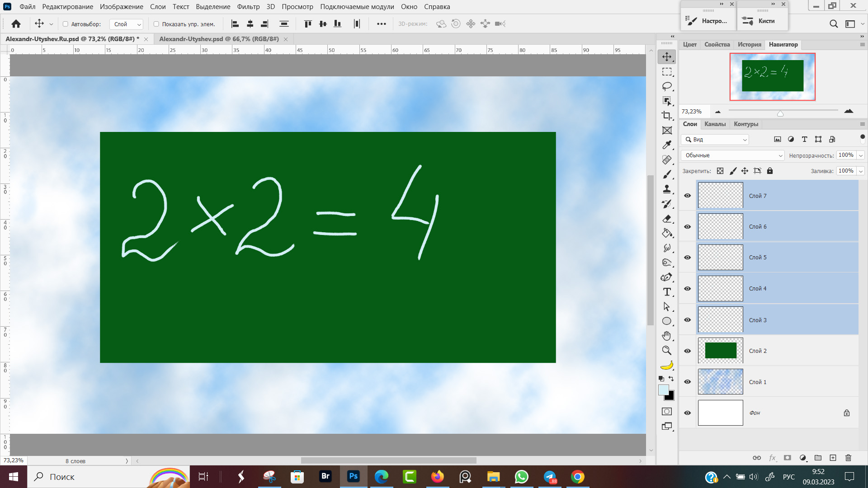868x488 pixels.
Task: Open the Вид layer filter dropdown
Action: pyautogui.click(x=715, y=140)
